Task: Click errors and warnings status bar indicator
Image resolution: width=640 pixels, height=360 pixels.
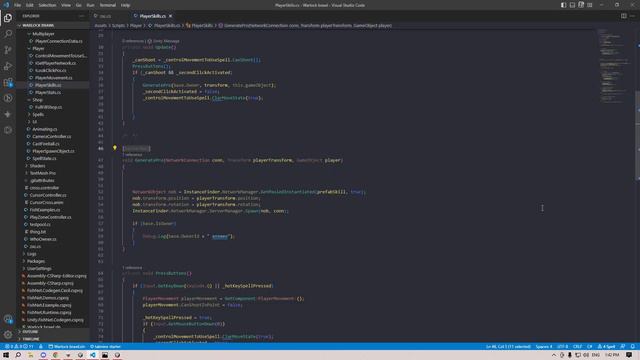Action: (19, 347)
